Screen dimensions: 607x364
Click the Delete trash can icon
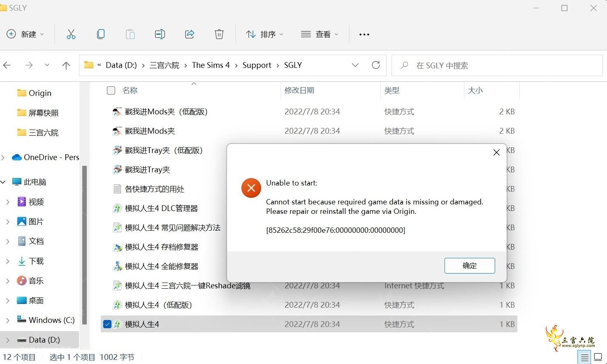219,34
